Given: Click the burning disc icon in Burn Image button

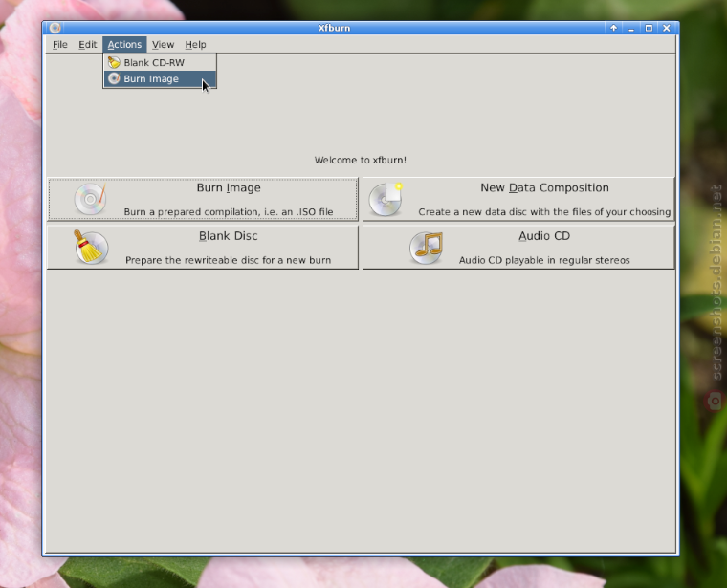Looking at the screenshot, I should [91, 199].
